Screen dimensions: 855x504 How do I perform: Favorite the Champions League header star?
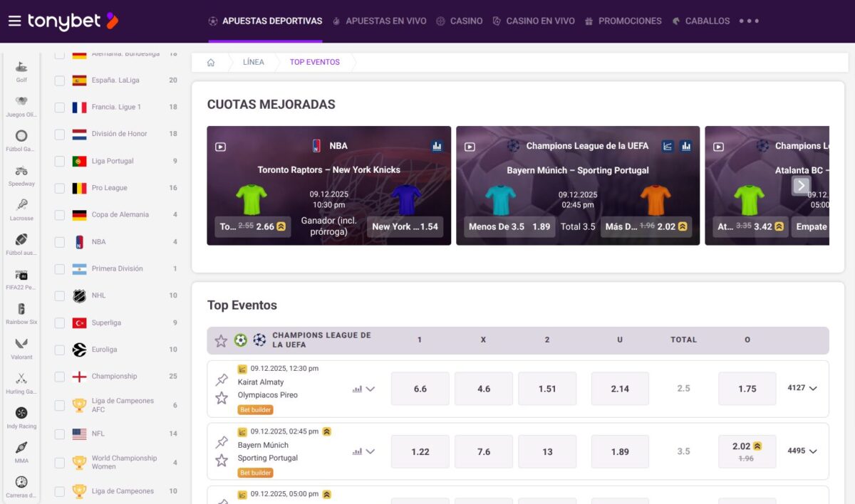coord(221,341)
